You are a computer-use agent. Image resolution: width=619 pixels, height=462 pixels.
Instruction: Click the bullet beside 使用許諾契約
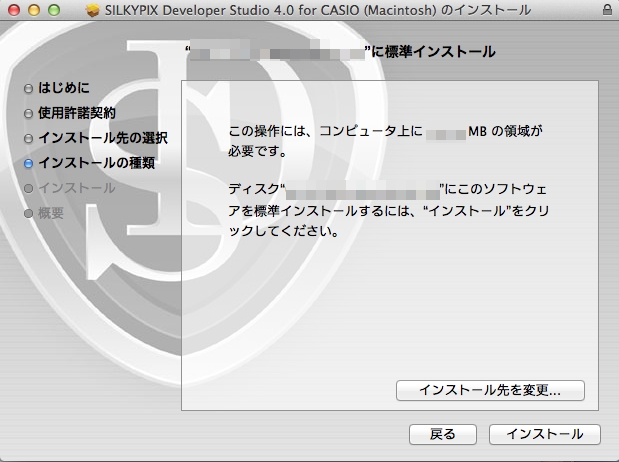(x=29, y=114)
